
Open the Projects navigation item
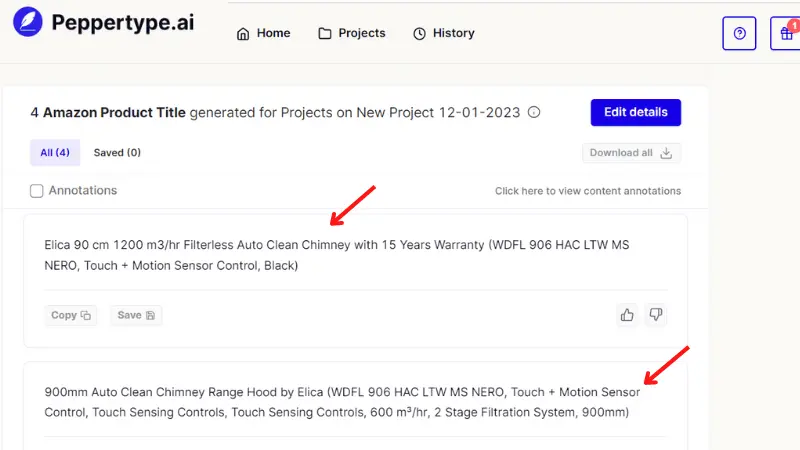[352, 33]
